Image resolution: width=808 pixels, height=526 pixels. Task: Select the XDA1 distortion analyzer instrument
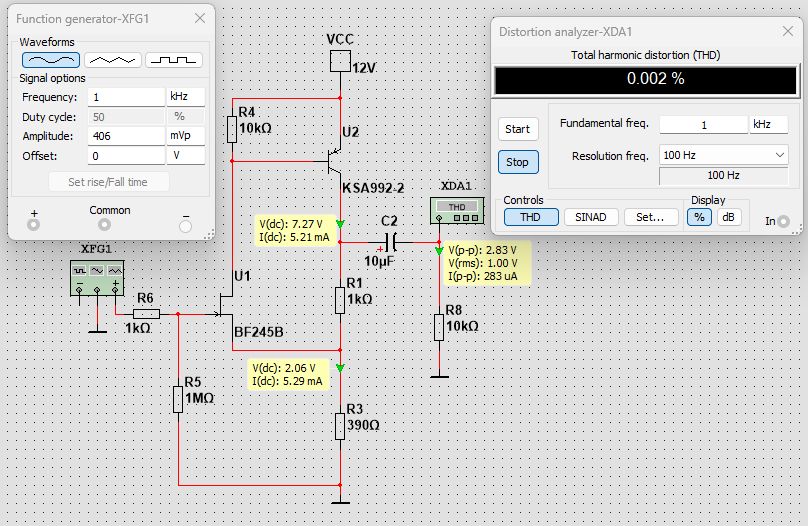tap(457, 211)
